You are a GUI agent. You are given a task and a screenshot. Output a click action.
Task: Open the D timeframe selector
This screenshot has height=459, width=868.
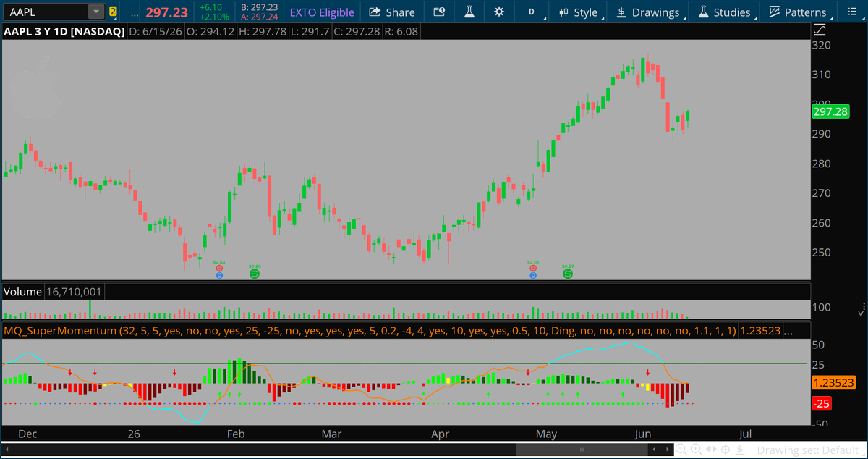coord(533,12)
